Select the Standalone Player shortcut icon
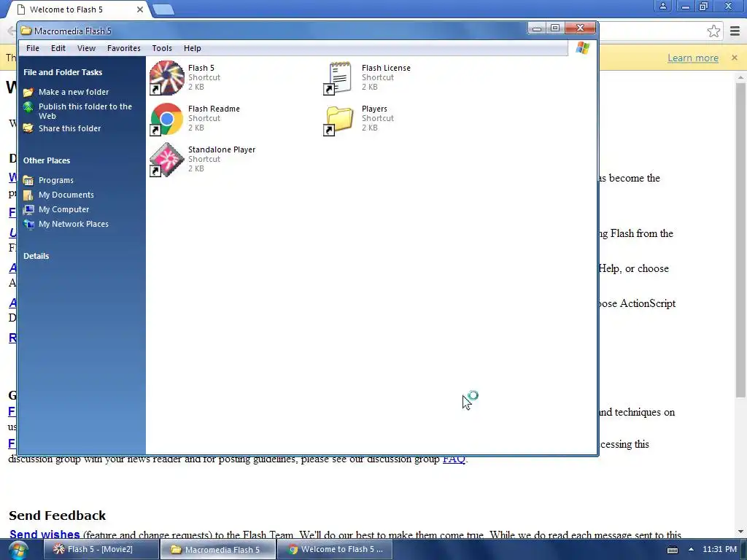The image size is (747, 560). pos(167,160)
